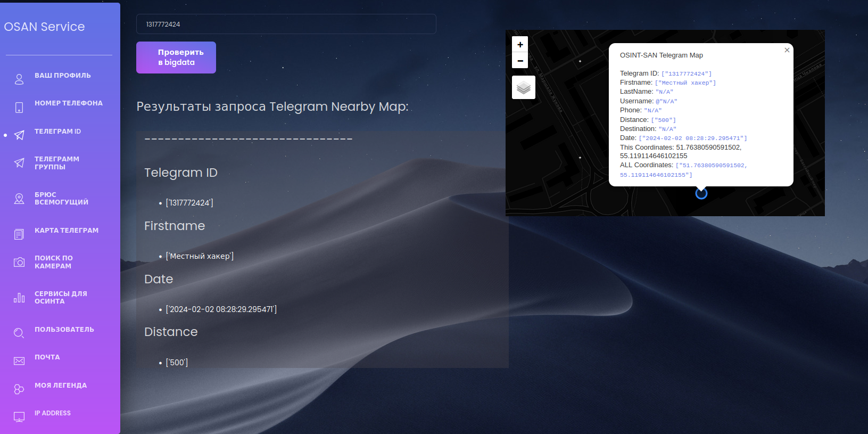Click the Моя Легенда circles icon

coord(19,389)
